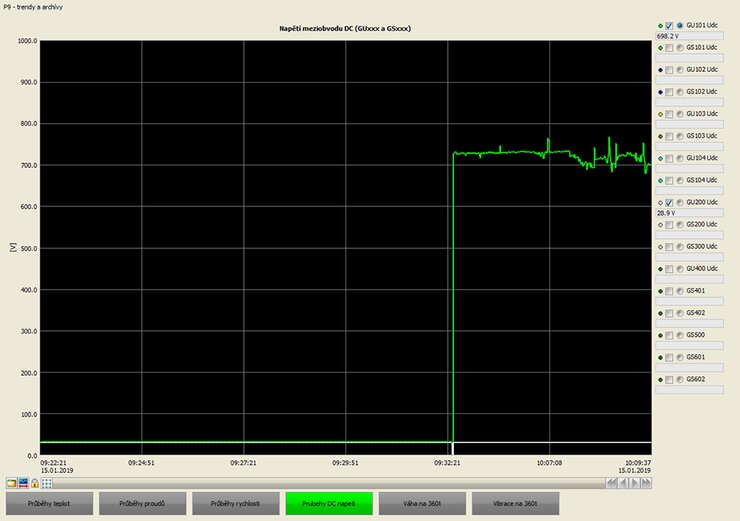Click the 09:32:21 time axis label
This screenshot has height=521, width=740.
pos(447,463)
